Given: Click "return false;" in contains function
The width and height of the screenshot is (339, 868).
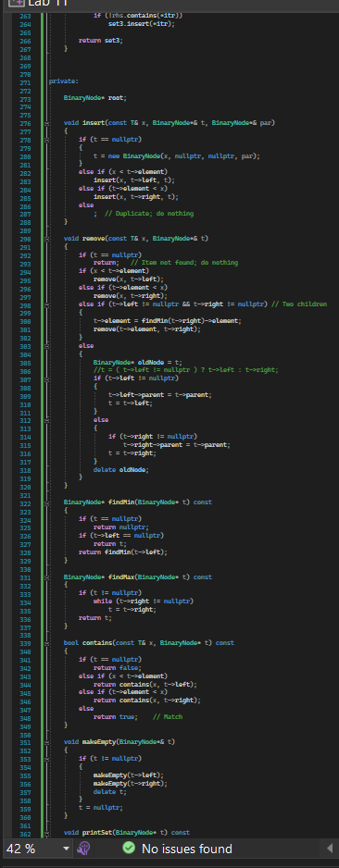Looking at the screenshot, I should click(118, 667).
